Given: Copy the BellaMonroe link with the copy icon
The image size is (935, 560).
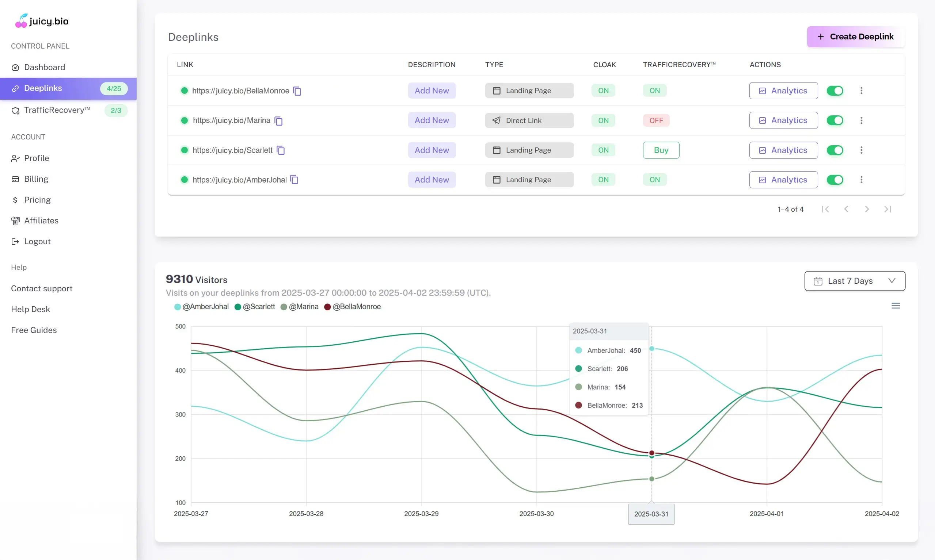Looking at the screenshot, I should pyautogui.click(x=297, y=91).
